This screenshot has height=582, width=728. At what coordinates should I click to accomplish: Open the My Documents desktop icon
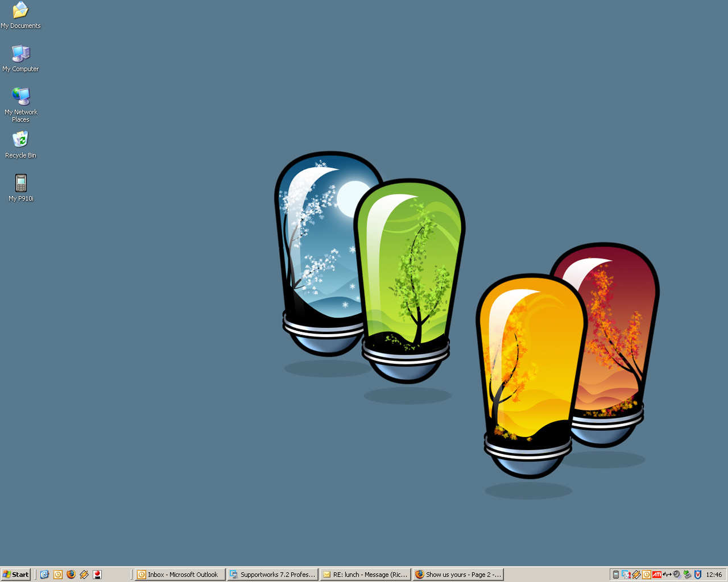[20, 11]
